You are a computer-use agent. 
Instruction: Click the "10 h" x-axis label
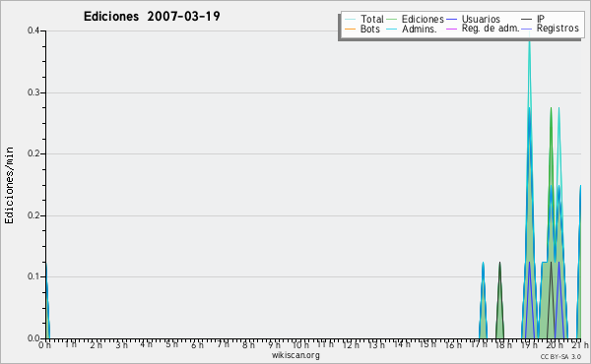(x=300, y=344)
